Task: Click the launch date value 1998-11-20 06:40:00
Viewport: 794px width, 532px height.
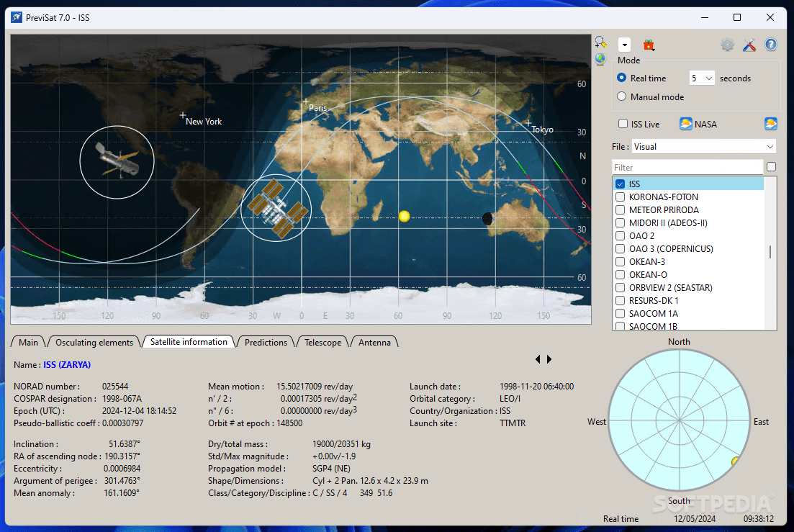Action: click(x=537, y=386)
